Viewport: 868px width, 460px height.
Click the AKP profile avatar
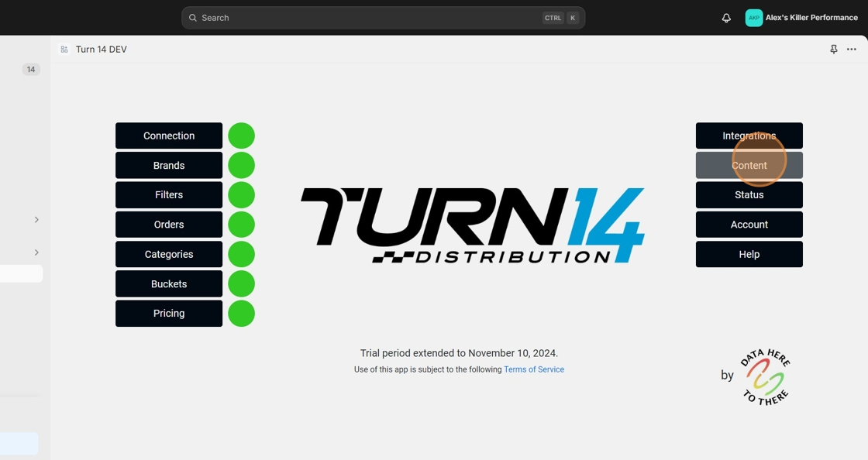[754, 18]
